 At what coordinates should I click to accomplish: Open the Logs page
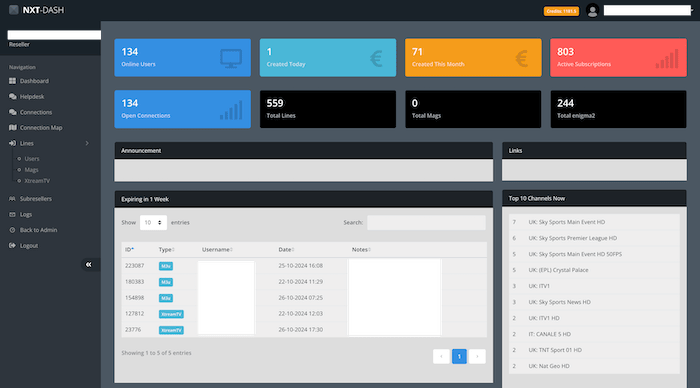click(26, 214)
